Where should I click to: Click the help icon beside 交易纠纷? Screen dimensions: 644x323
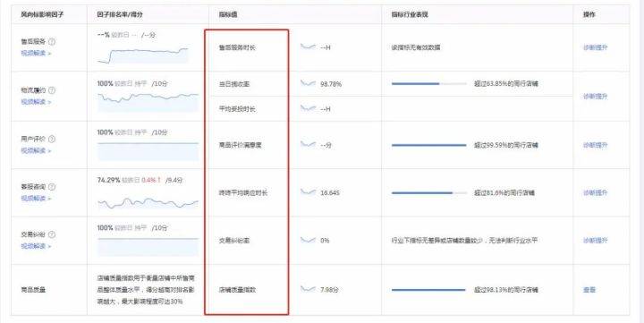pyautogui.click(x=52, y=234)
